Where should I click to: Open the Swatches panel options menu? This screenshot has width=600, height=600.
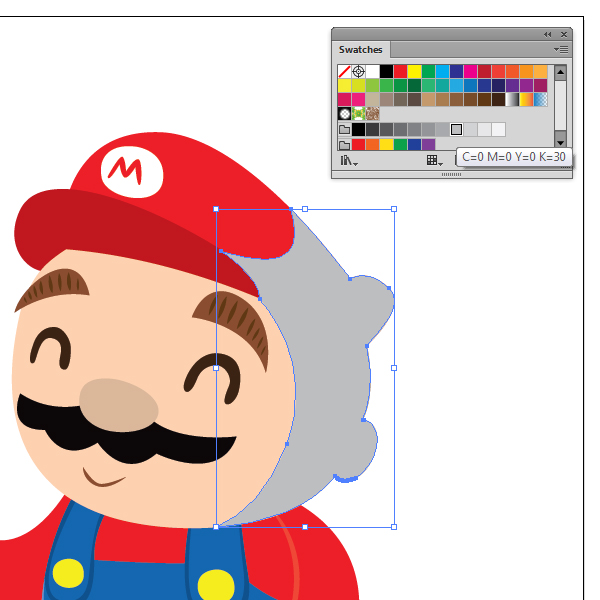coord(561,49)
